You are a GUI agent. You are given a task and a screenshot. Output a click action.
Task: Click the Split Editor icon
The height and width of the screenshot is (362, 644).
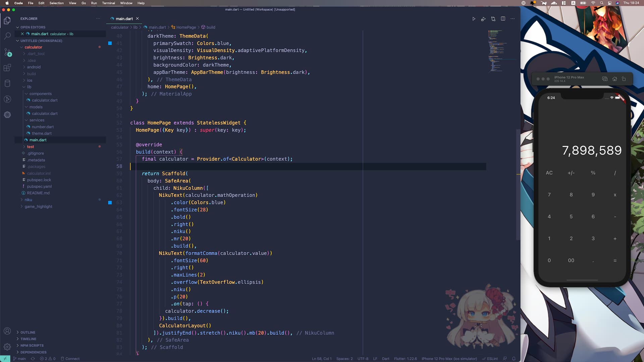point(503,19)
